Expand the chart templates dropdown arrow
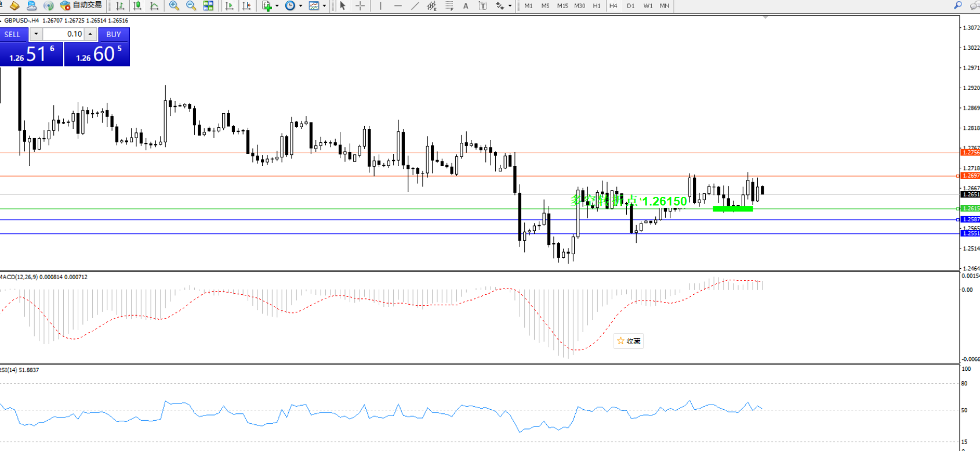This screenshot has height=451, width=980. tap(324, 6)
